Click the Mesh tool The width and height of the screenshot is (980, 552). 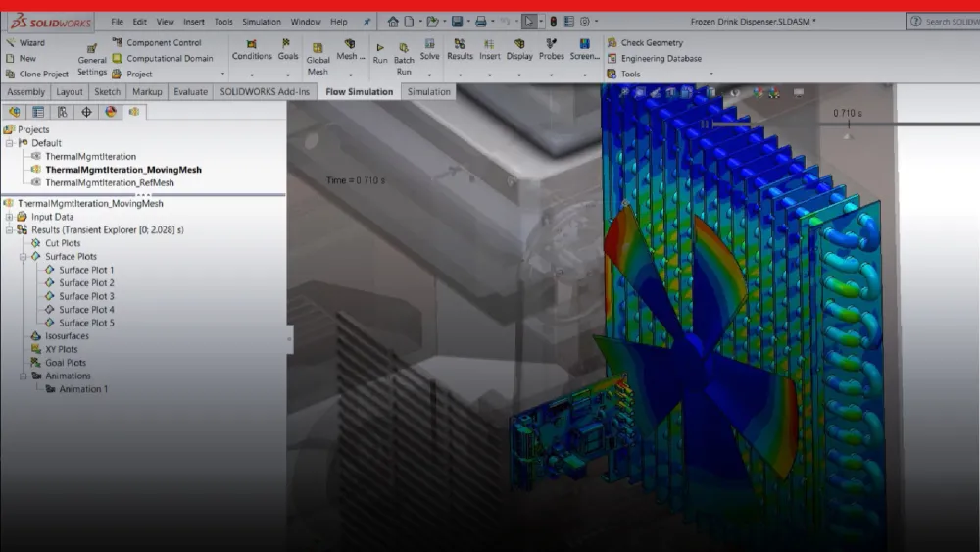[350, 49]
